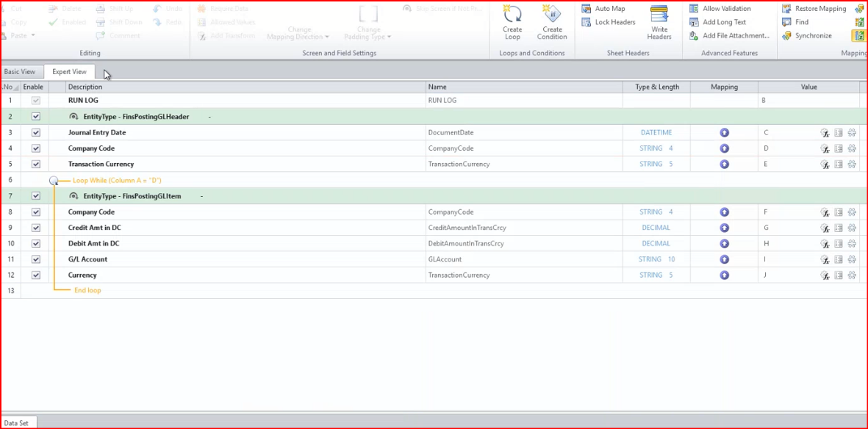Image resolution: width=868 pixels, height=429 pixels.
Task: Uncheck Enable for Journal Entry Date
Action: [x=36, y=133]
